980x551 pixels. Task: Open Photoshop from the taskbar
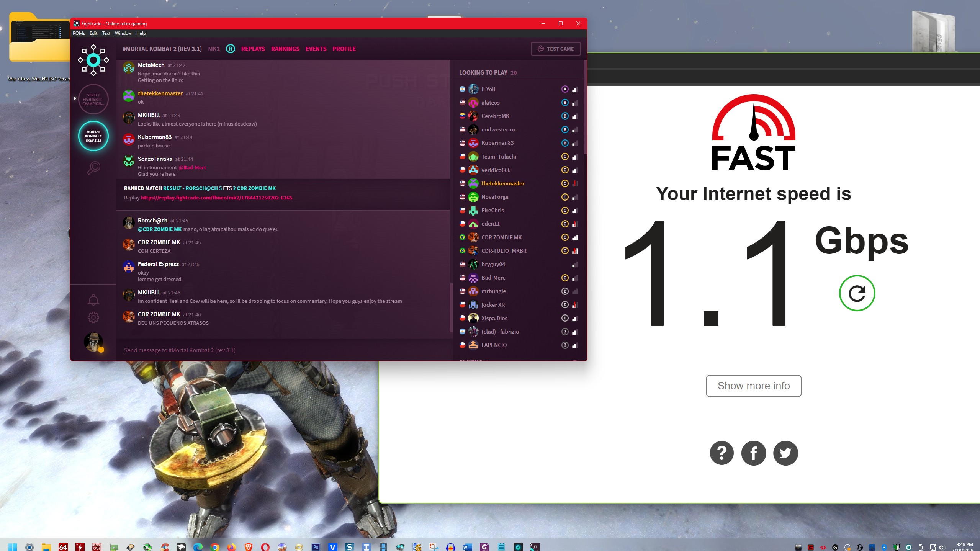316,547
